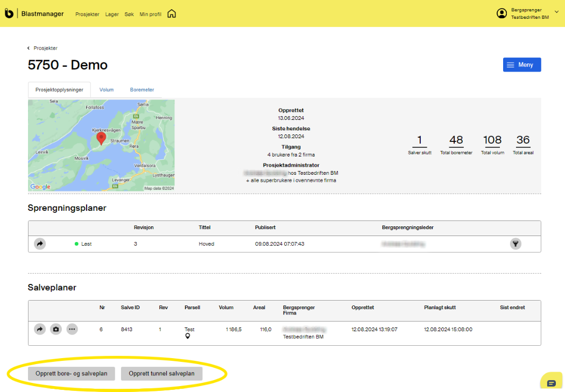The height and width of the screenshot is (392, 565).
Task: Click the red map marker pin
Action: point(101,138)
